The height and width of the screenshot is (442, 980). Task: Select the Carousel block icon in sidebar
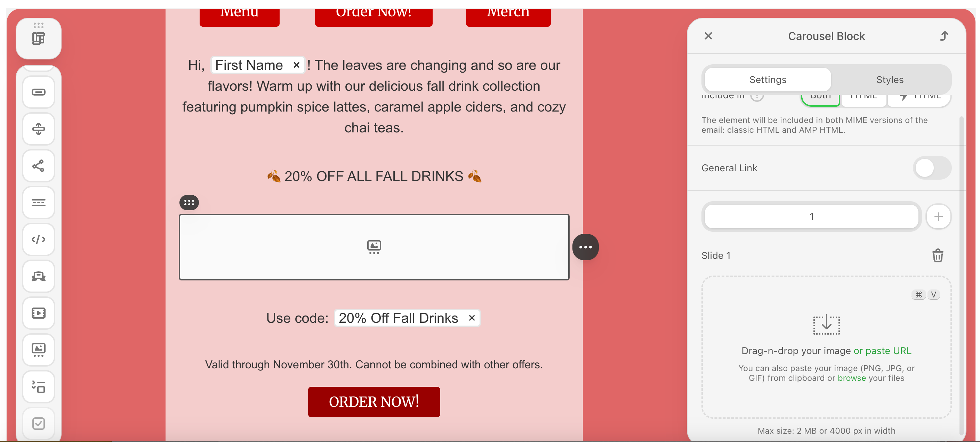click(38, 350)
